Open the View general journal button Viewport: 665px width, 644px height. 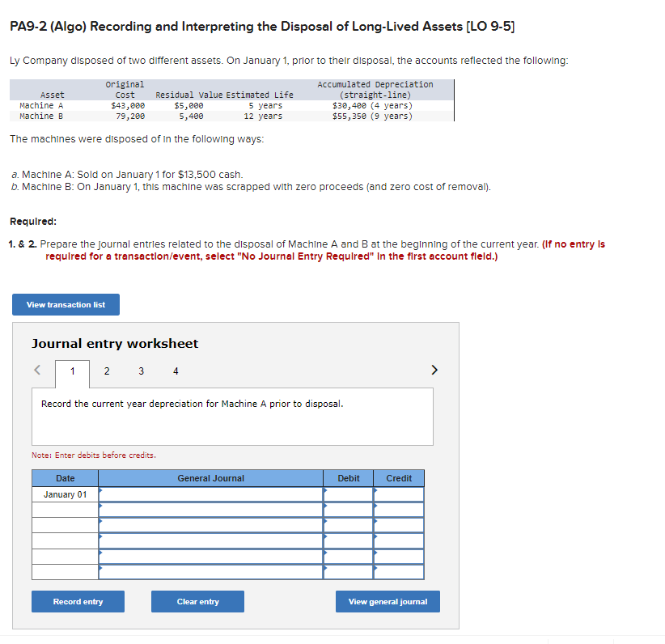pos(388,601)
